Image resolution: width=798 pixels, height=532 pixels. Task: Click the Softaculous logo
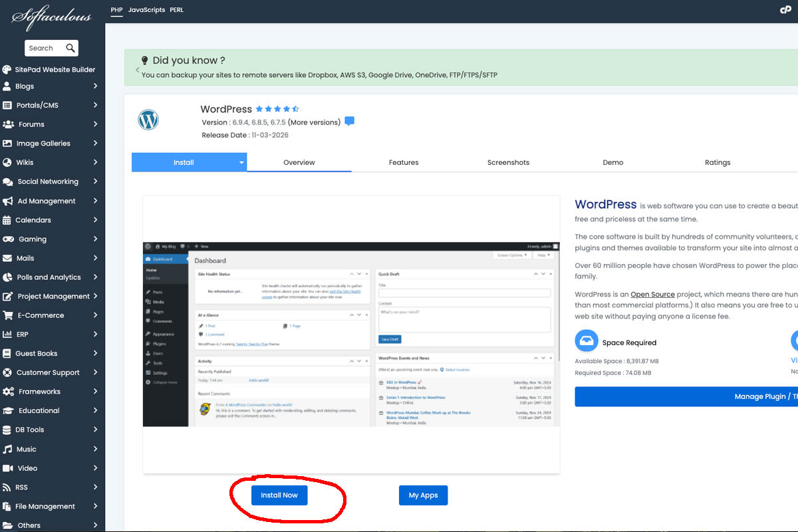[x=52, y=17]
